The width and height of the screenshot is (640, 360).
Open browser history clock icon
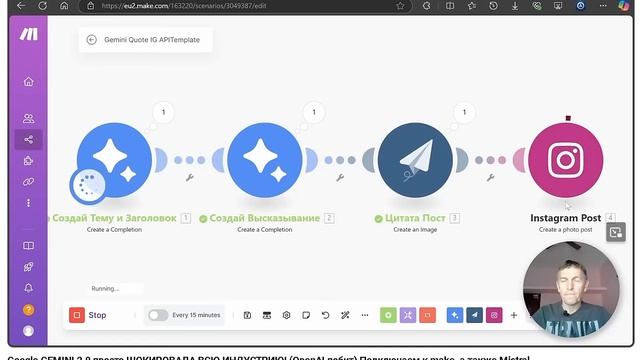tap(493, 6)
